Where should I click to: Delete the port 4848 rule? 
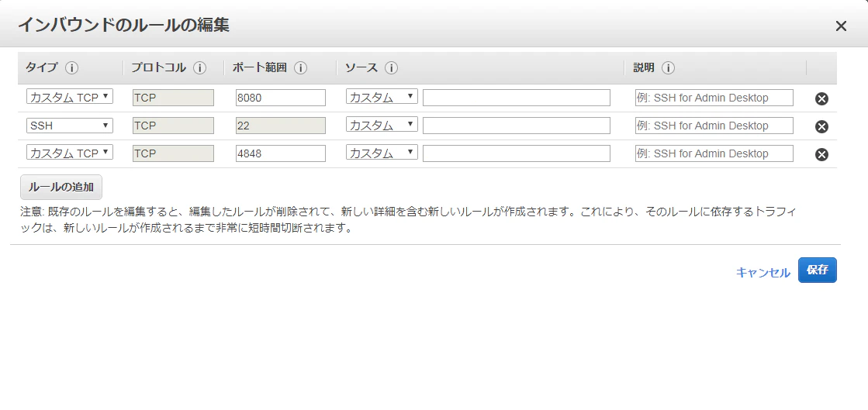tap(821, 154)
